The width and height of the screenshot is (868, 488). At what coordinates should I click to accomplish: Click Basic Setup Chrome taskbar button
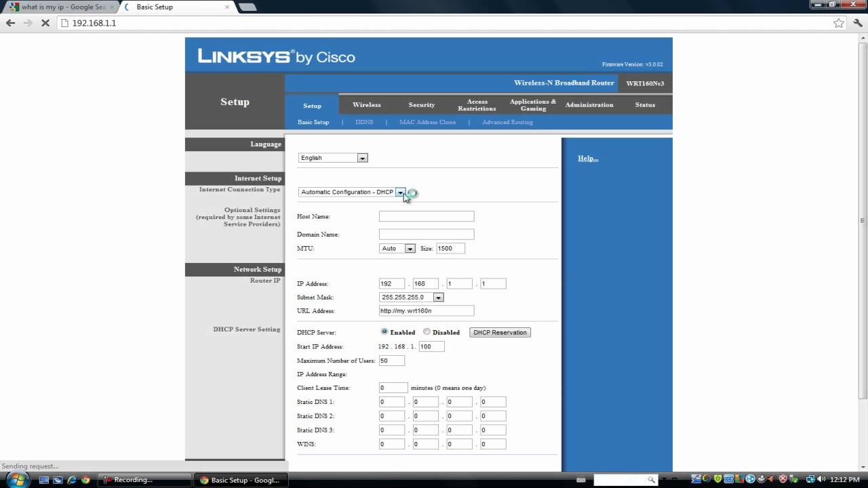(241, 480)
